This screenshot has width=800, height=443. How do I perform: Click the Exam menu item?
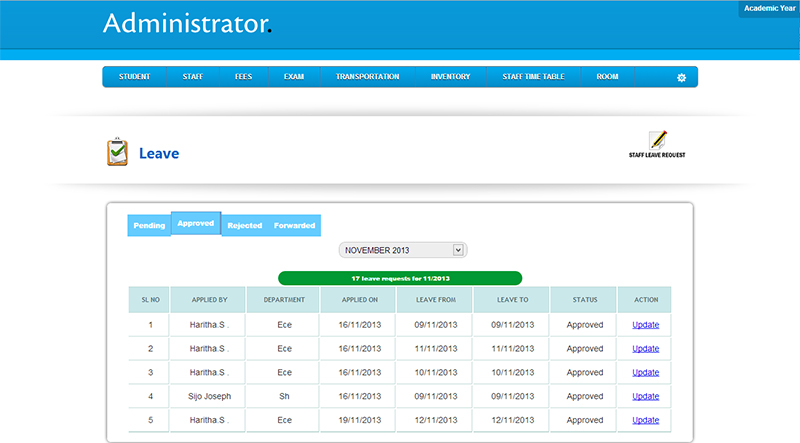pos(293,77)
